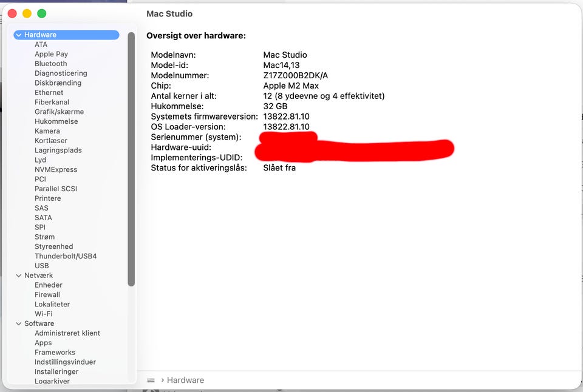The height and width of the screenshot is (392, 583).
Task: Click the OS Loader-version value
Action: coord(286,127)
